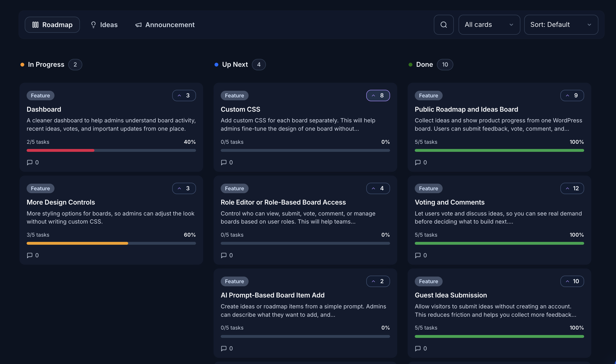Open Public Roadmap and Ideas Board title
This screenshot has height=364, width=616.
(x=466, y=109)
